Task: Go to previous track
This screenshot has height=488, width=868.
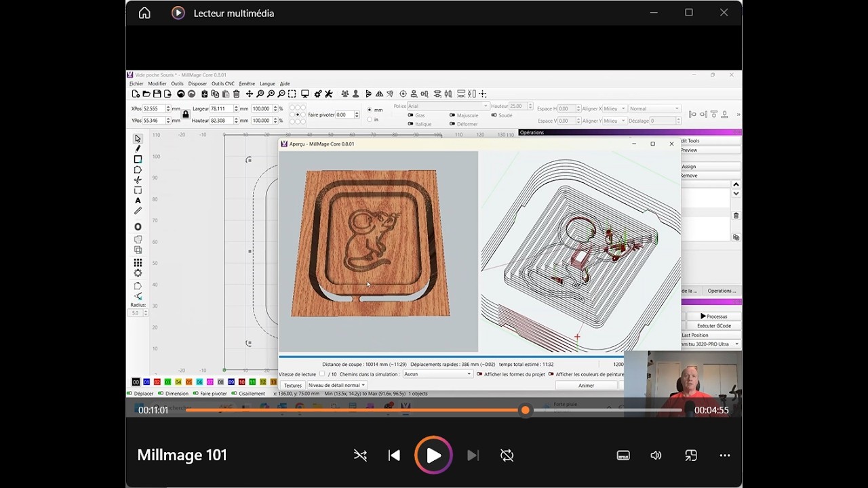Action: pyautogui.click(x=394, y=455)
